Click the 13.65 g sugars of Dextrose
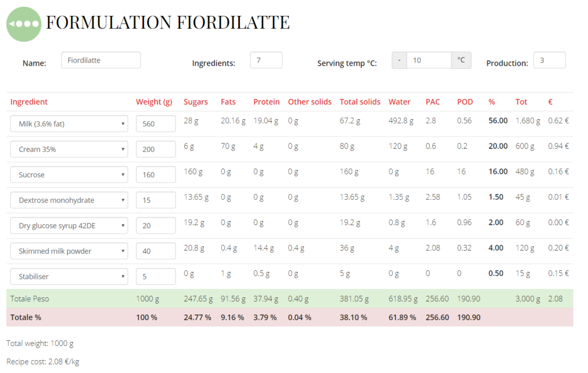Screen dimensions: 588x373 pyautogui.click(x=196, y=197)
